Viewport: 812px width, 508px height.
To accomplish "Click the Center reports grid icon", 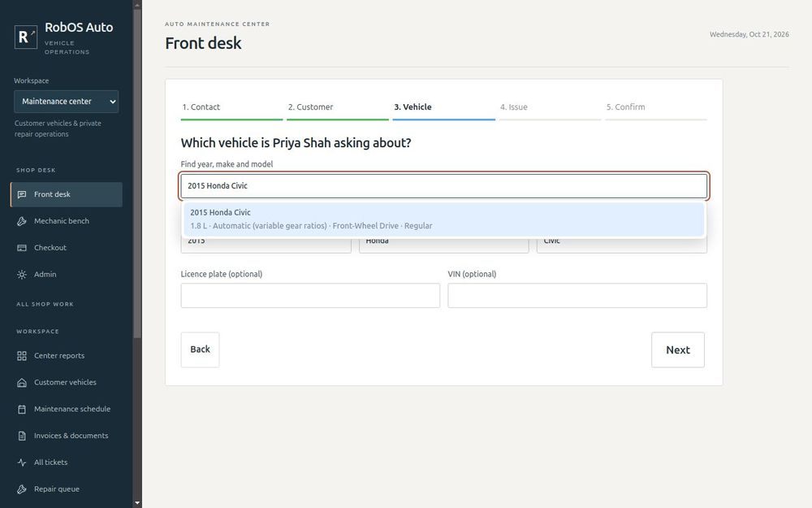I will [22, 356].
